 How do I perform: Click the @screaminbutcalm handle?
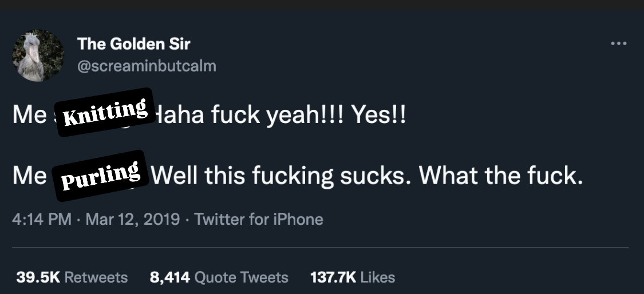point(147,66)
